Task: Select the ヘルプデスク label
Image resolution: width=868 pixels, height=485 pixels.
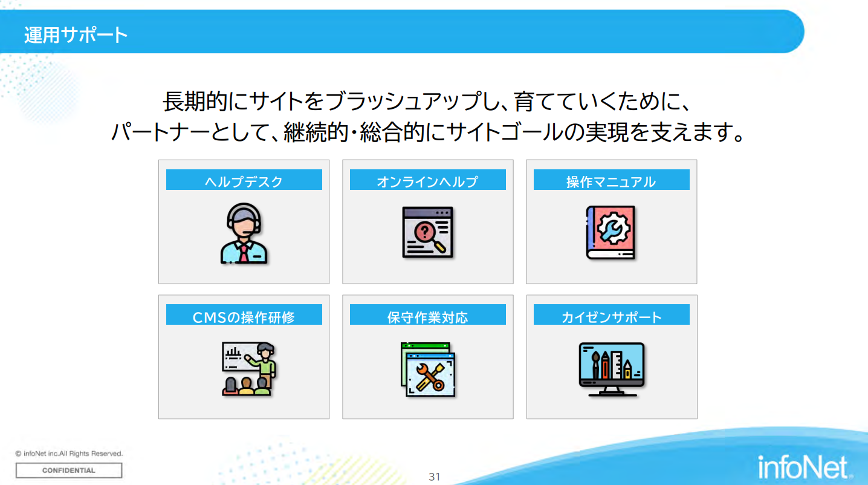Action: point(244,180)
